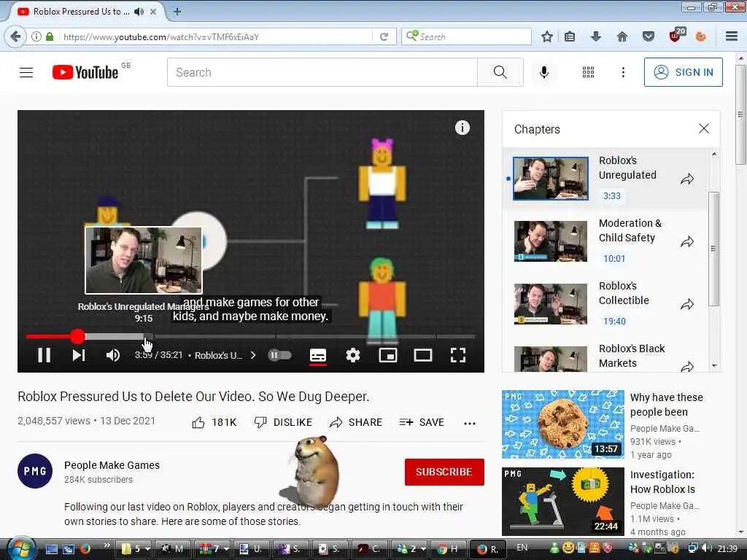Open YouTube hamburger guide menu

(x=26, y=72)
